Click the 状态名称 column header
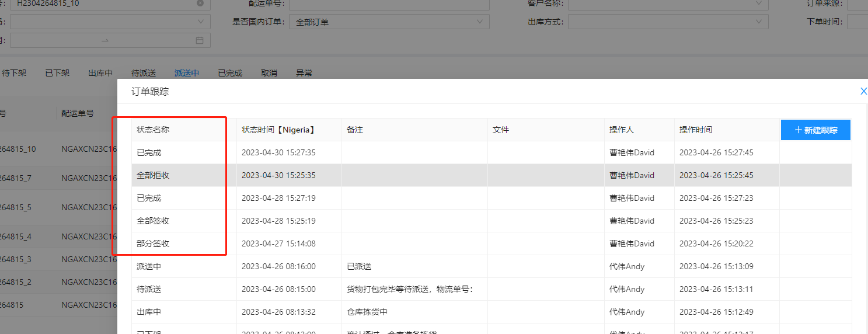The image size is (868, 334). 154,130
